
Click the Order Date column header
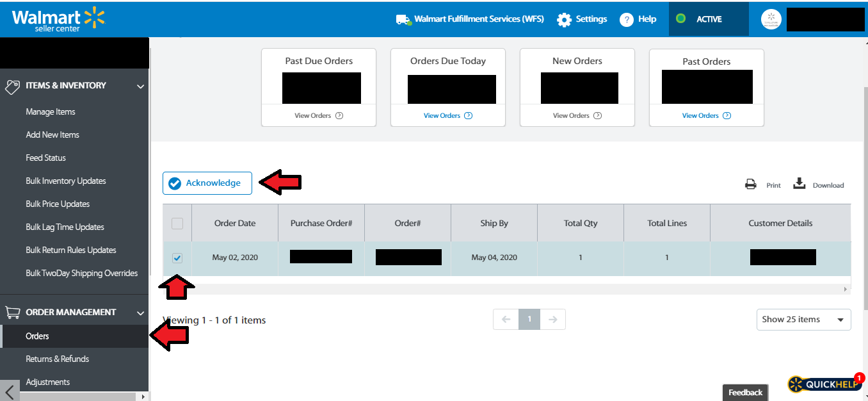(235, 223)
